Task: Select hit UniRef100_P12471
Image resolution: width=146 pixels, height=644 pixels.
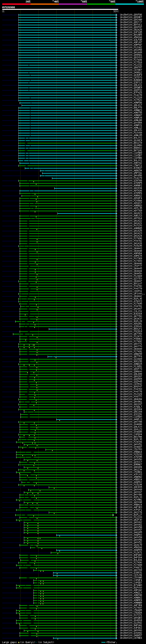Action: [131, 552]
